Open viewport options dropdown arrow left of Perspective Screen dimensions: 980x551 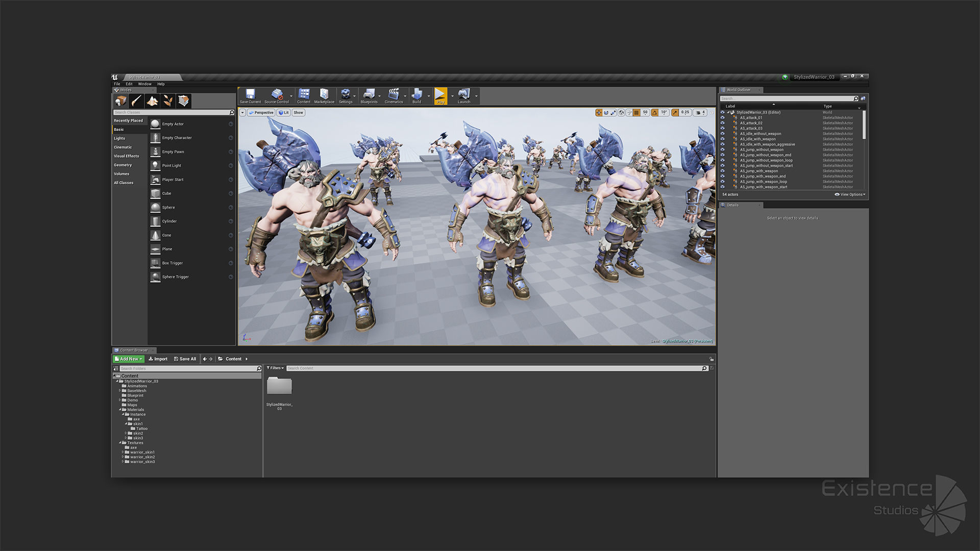242,113
